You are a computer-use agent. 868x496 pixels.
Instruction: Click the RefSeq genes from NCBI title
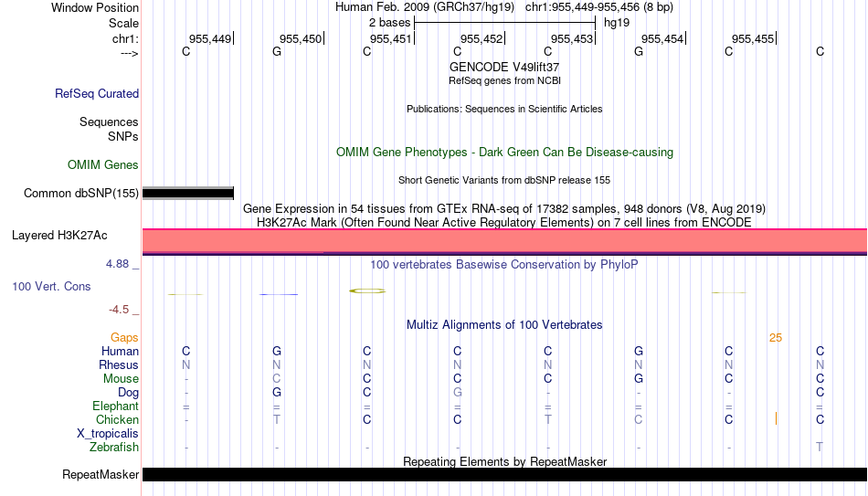(504, 80)
